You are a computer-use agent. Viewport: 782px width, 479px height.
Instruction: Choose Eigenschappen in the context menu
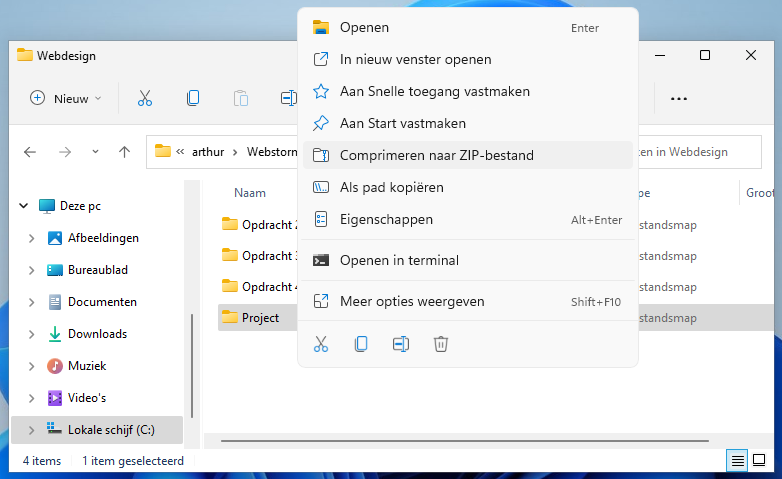pos(468,219)
